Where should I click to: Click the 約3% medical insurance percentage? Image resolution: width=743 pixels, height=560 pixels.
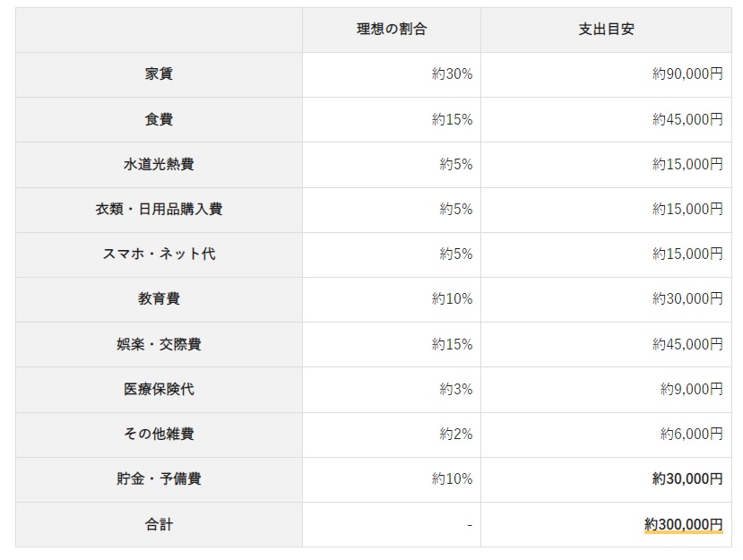(x=455, y=389)
